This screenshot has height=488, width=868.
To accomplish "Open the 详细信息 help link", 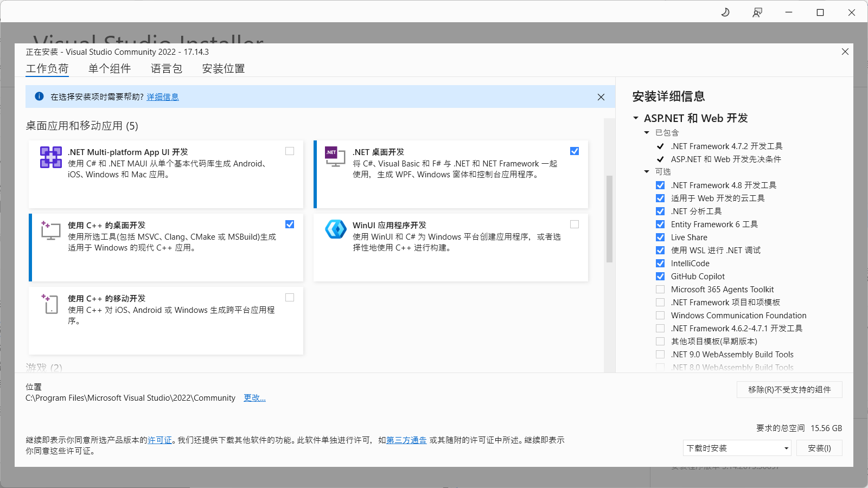I will [163, 97].
